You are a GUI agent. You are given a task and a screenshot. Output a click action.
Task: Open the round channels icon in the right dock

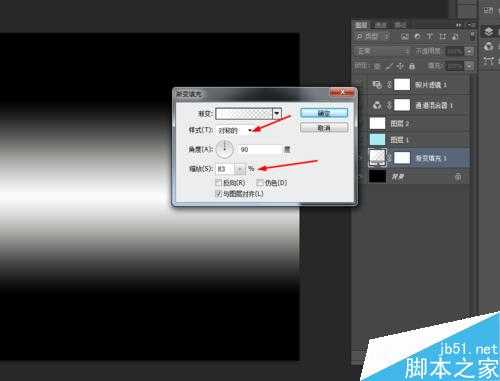488,46
